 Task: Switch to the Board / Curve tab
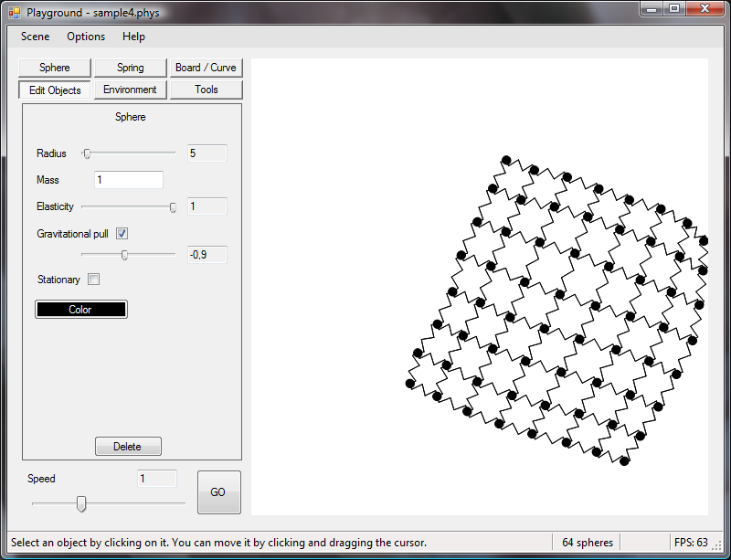(x=207, y=68)
